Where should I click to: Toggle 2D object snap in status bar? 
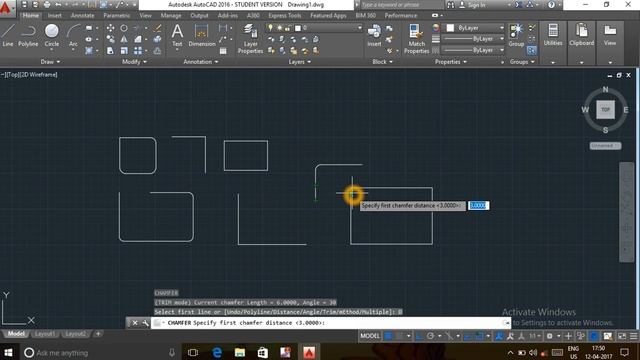coord(480,336)
